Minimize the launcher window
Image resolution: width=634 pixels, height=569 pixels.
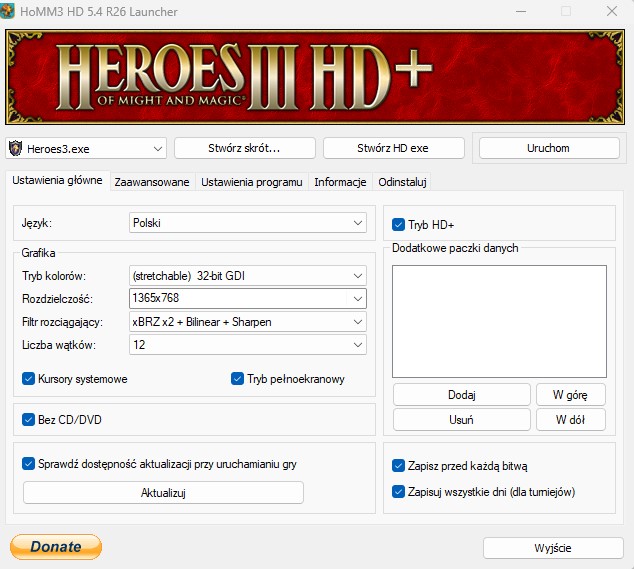pos(521,11)
